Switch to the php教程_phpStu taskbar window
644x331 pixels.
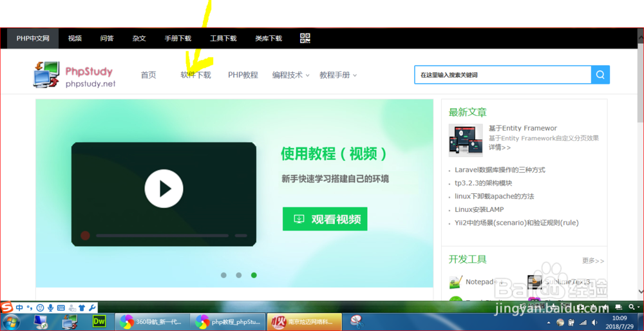[x=229, y=322]
